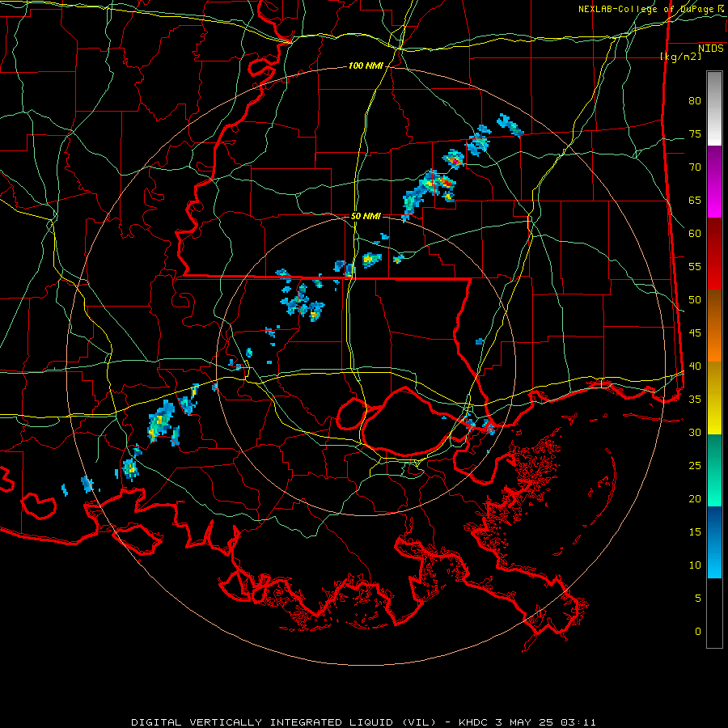Pick the purple-magenta band of the color scale
The width and height of the screenshot is (728, 728).
coord(714,181)
